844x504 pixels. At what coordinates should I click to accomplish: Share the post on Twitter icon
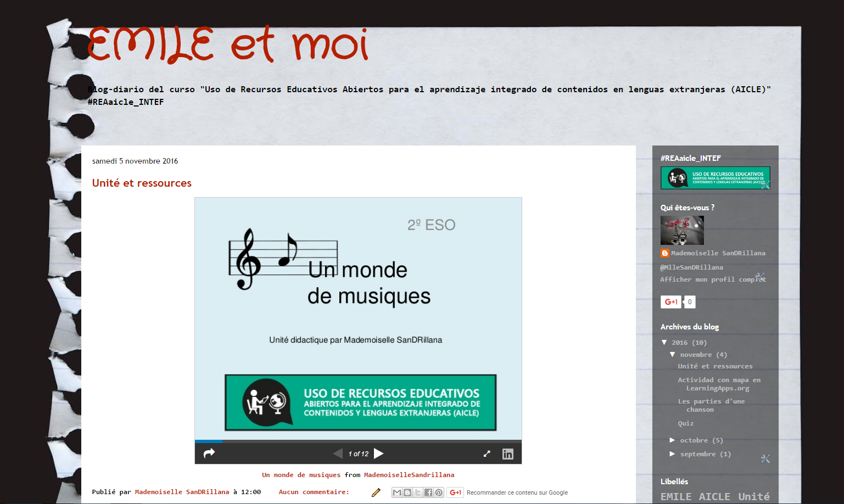click(417, 492)
